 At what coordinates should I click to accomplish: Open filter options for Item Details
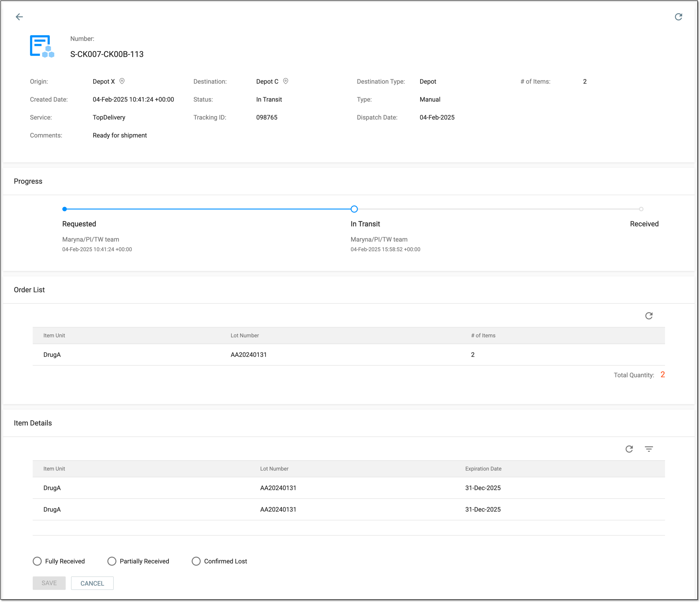pyautogui.click(x=649, y=449)
